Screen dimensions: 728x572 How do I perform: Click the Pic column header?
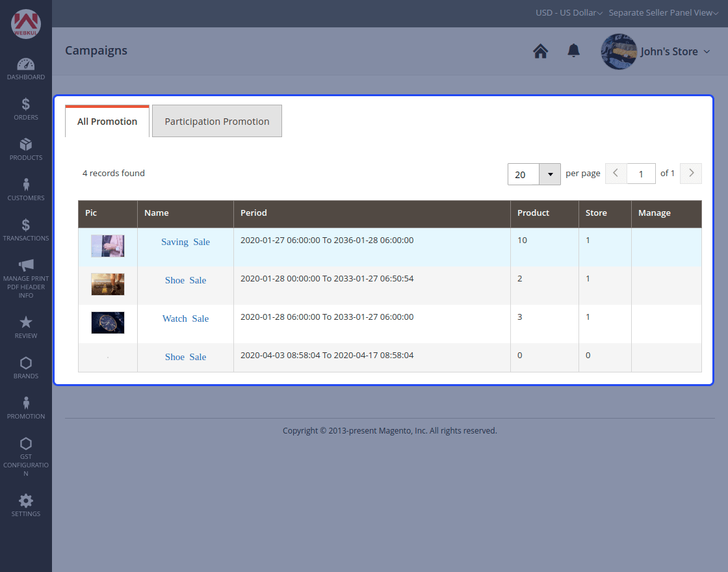[x=108, y=214]
